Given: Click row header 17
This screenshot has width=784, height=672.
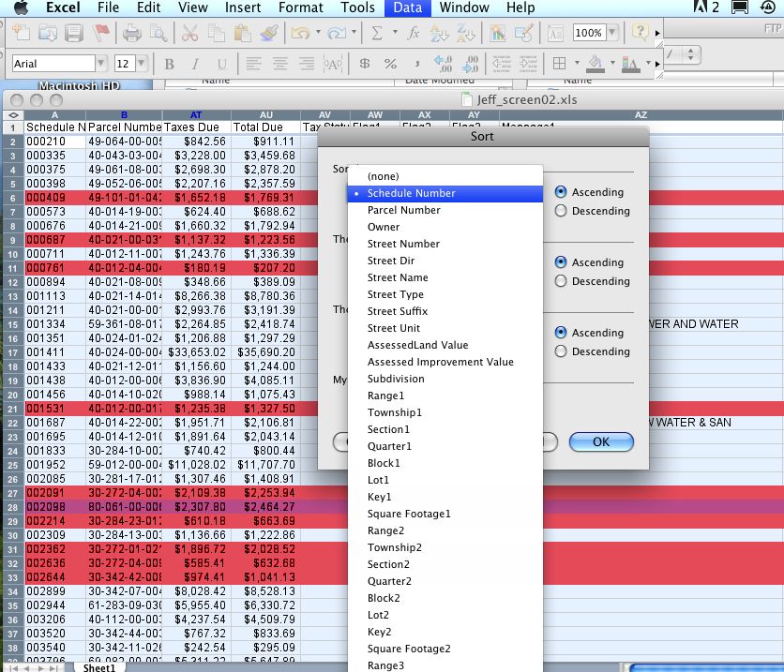Looking at the screenshot, I should coord(12,352).
